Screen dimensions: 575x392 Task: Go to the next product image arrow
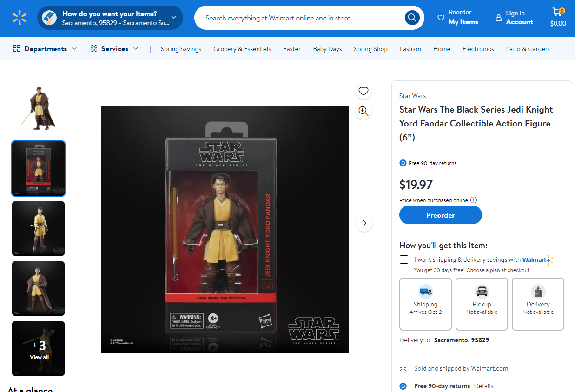point(364,223)
